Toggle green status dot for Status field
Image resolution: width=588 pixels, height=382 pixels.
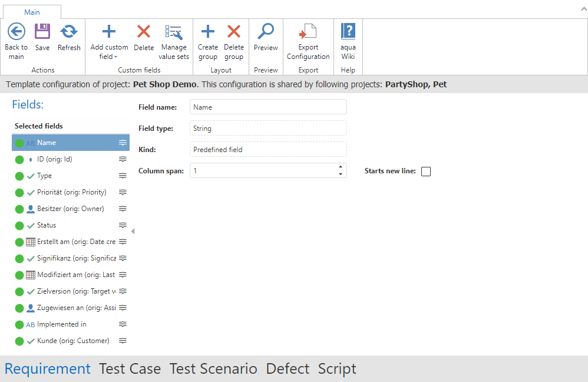[19, 226]
